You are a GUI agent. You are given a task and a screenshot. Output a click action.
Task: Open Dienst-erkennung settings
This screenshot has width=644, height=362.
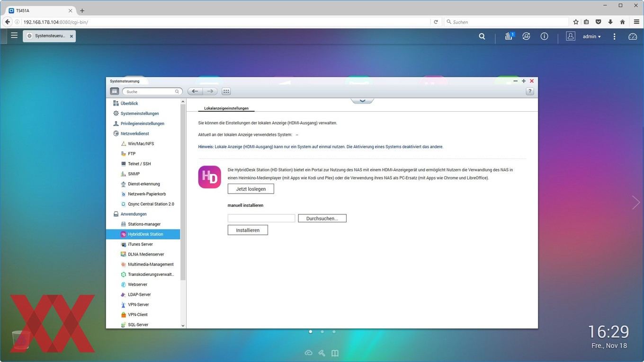click(144, 184)
